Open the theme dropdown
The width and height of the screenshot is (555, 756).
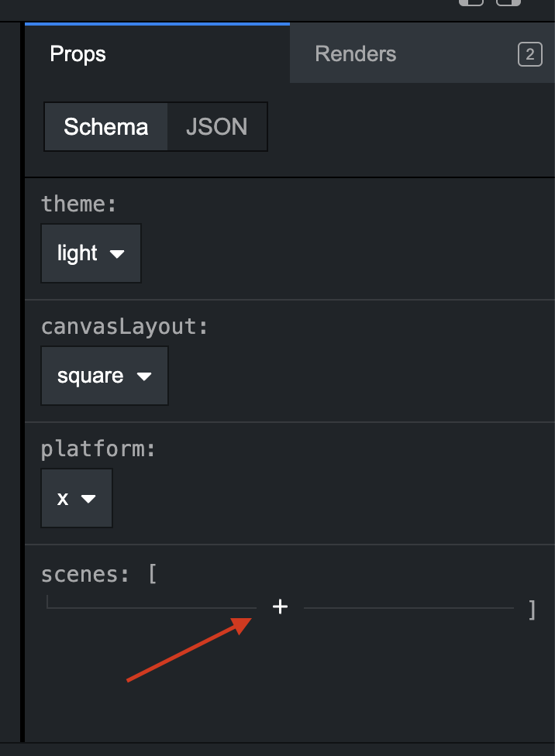(x=91, y=253)
